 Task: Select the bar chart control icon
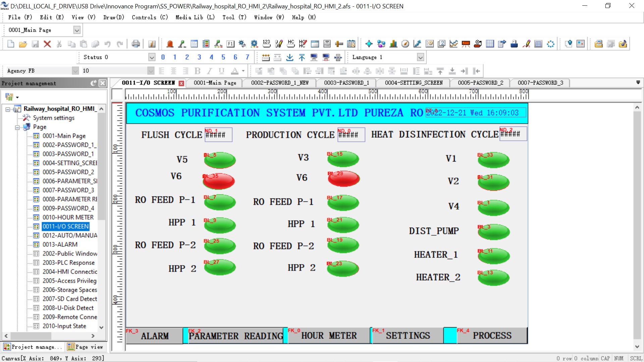coord(393,44)
